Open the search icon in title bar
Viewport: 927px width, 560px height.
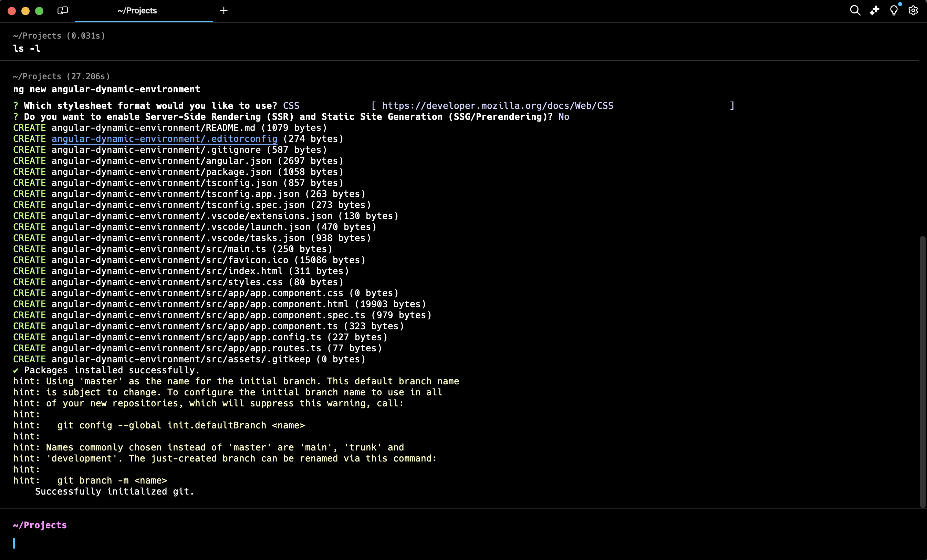(x=855, y=11)
